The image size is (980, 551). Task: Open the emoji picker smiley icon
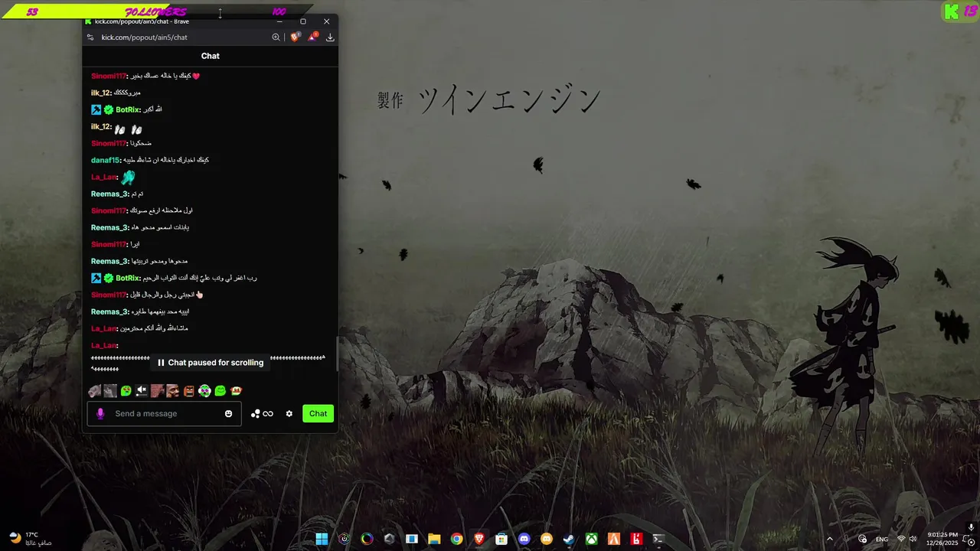(x=228, y=413)
